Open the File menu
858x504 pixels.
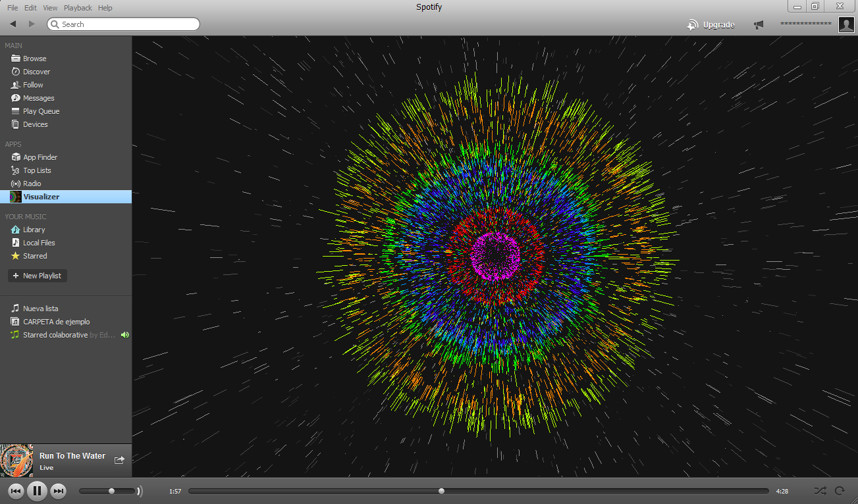click(13, 8)
